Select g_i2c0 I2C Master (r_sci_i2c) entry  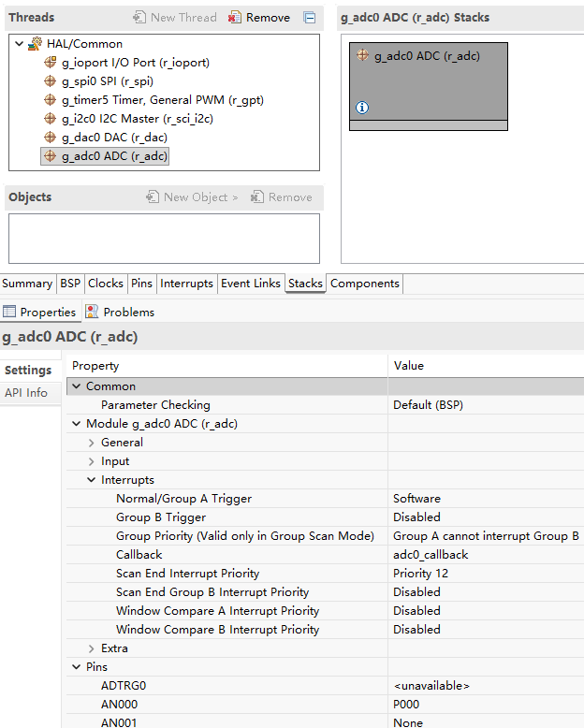(138, 119)
